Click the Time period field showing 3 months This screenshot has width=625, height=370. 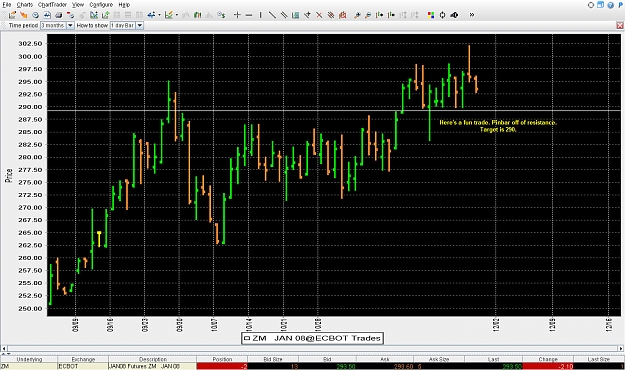pyautogui.click(x=53, y=25)
